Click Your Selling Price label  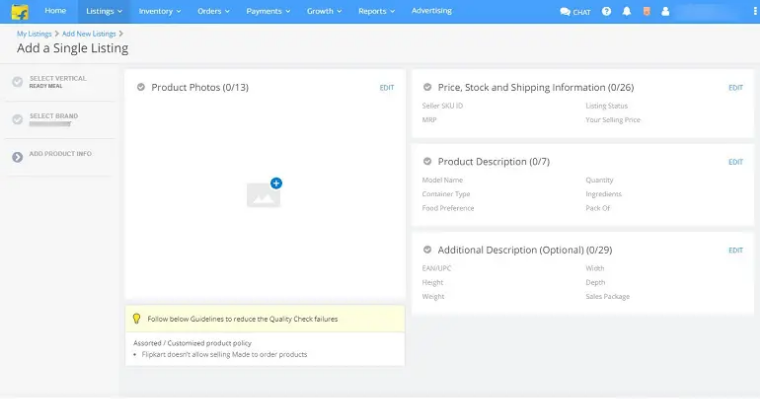613,120
